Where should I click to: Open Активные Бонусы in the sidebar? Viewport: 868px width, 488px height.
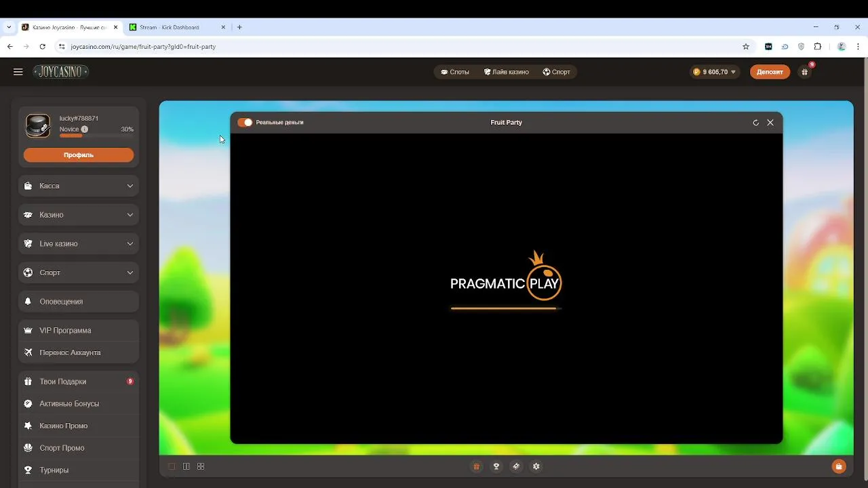click(79, 404)
